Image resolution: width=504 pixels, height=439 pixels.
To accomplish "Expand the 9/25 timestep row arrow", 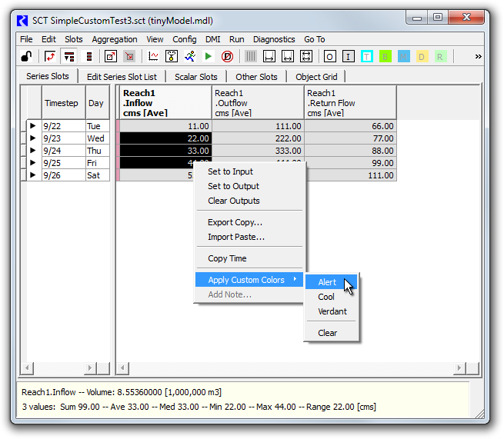I will tap(33, 162).
